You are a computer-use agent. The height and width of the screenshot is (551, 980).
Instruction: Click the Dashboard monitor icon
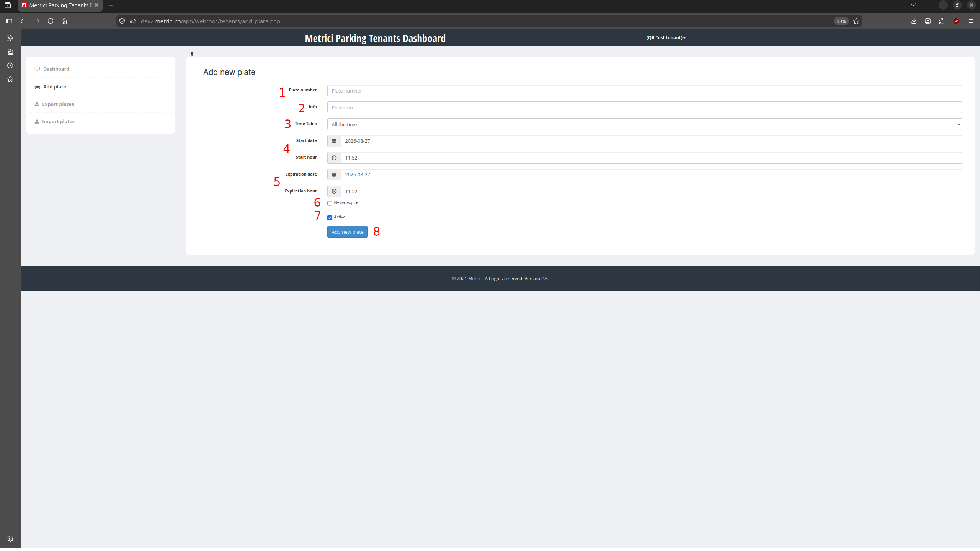click(37, 69)
